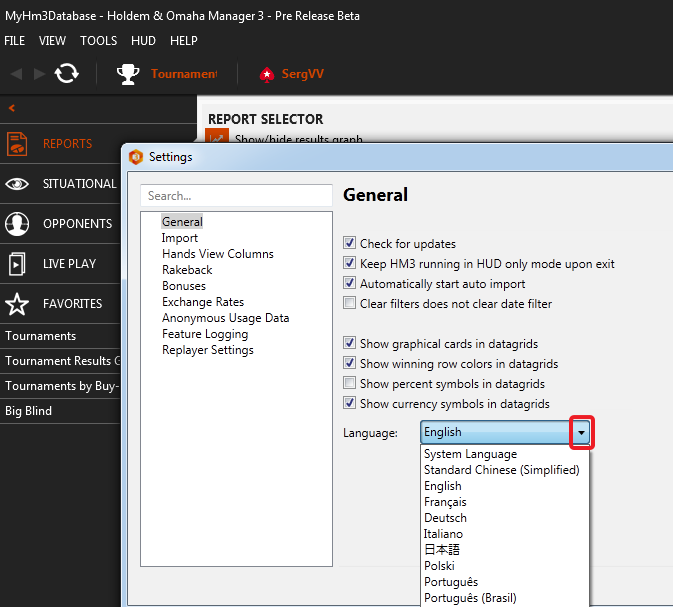Click the Live Play icon
Screen dimensions: 673x607
coord(17,264)
